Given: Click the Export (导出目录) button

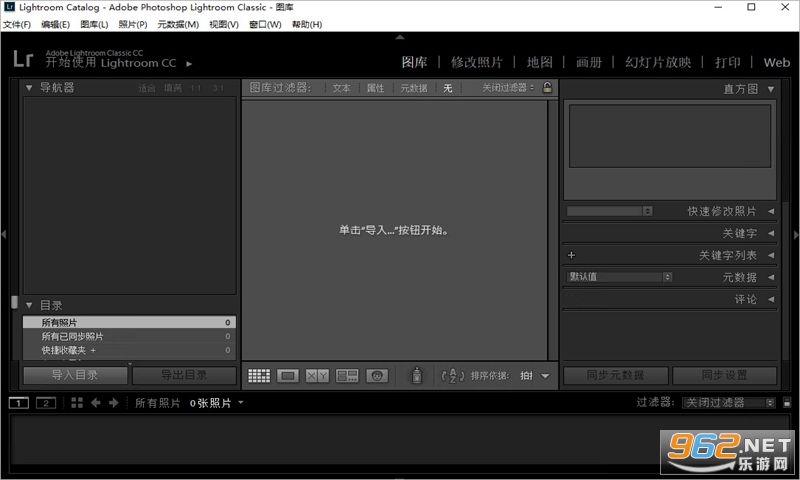Looking at the screenshot, I should (184, 375).
